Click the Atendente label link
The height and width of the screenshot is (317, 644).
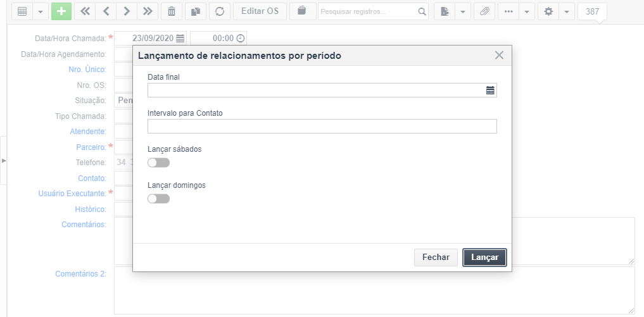tap(88, 132)
